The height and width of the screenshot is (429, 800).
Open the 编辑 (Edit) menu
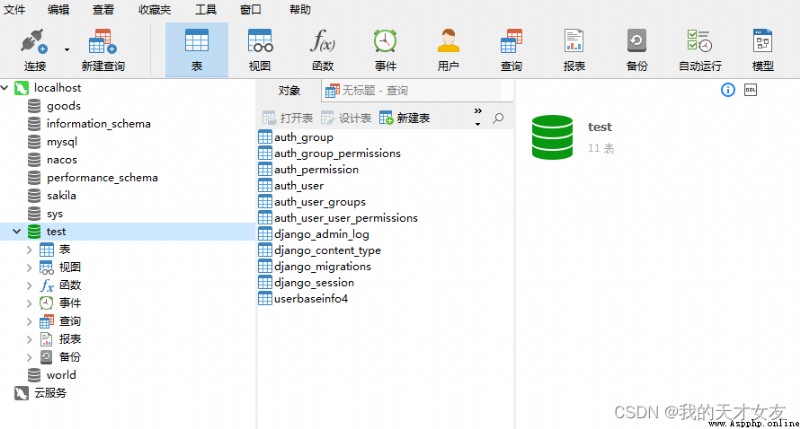coord(58,9)
